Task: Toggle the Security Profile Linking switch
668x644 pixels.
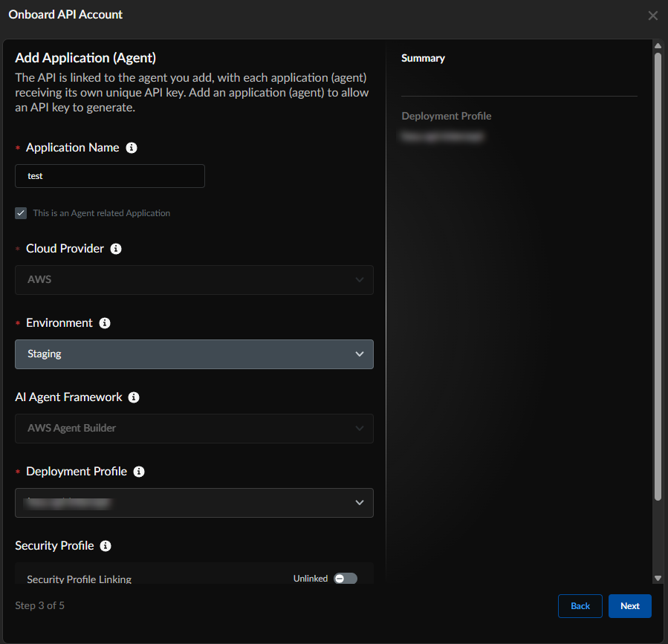Action: tap(345, 579)
